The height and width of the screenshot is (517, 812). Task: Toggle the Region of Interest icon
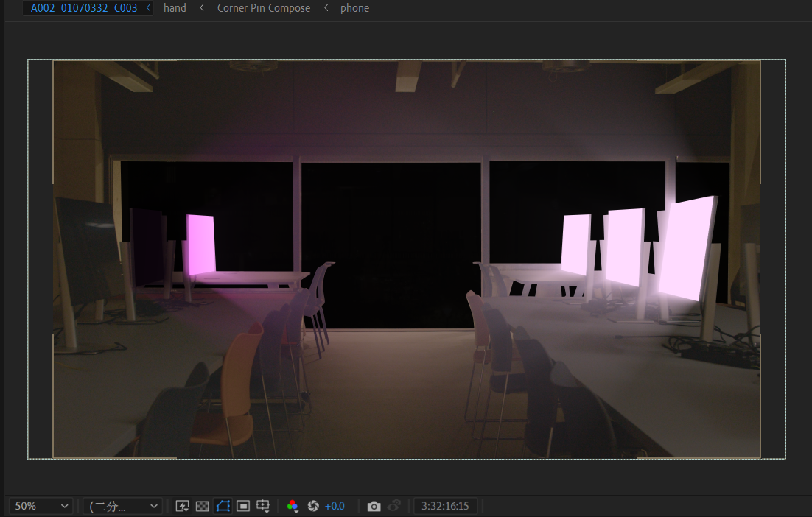pos(243,506)
